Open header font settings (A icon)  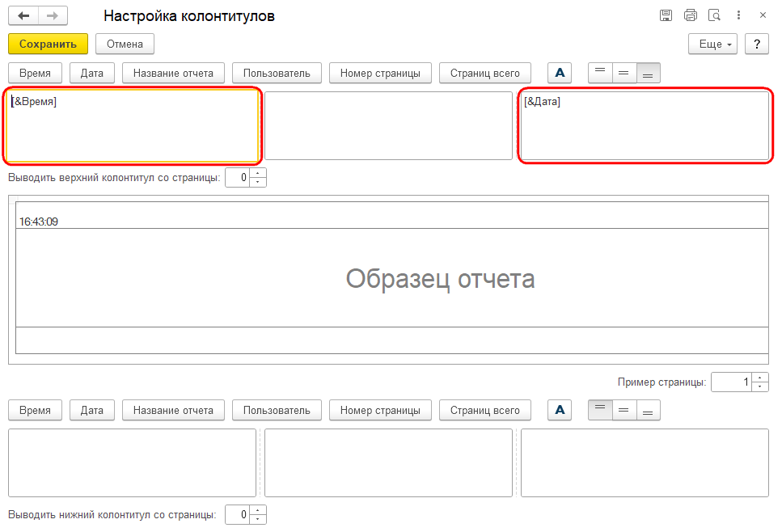(x=560, y=74)
